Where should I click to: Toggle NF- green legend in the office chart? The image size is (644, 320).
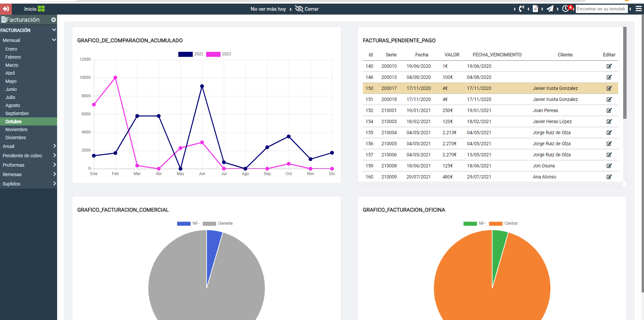[474, 223]
